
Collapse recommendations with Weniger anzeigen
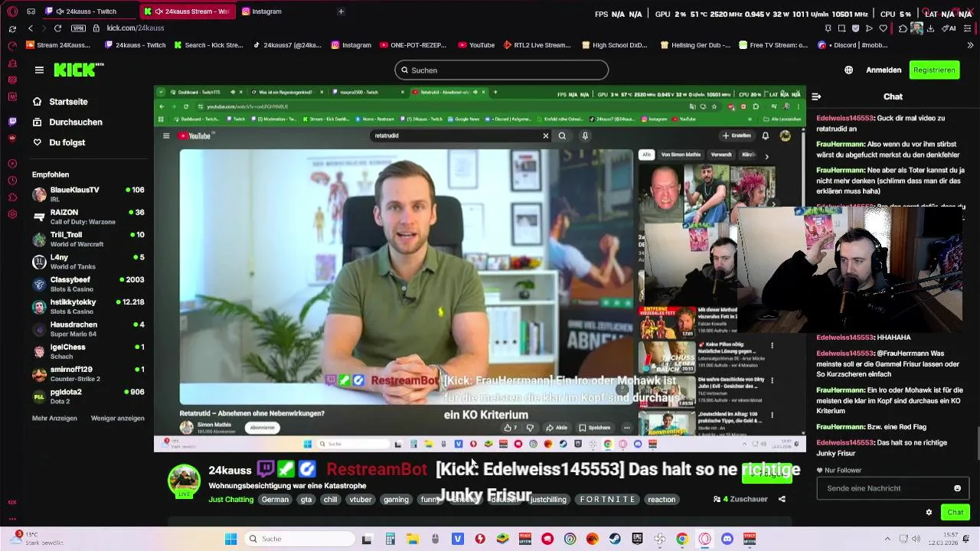pos(118,419)
